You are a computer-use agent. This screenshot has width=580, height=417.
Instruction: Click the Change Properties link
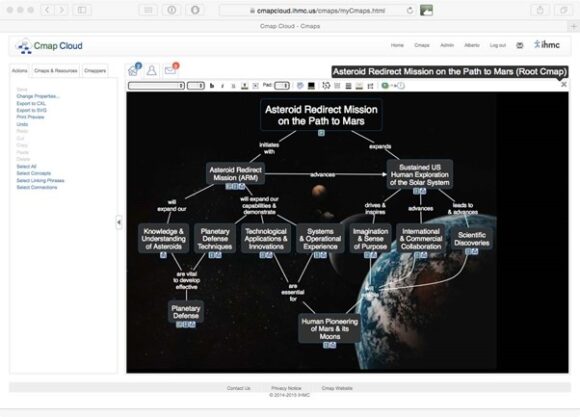38,96
